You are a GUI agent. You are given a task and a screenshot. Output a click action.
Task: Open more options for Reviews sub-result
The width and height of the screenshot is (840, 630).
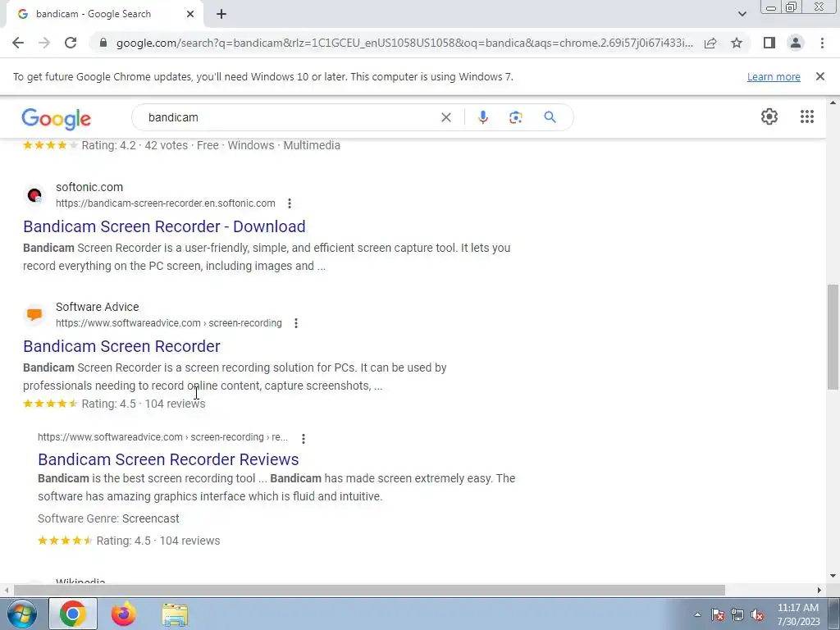tap(304, 439)
